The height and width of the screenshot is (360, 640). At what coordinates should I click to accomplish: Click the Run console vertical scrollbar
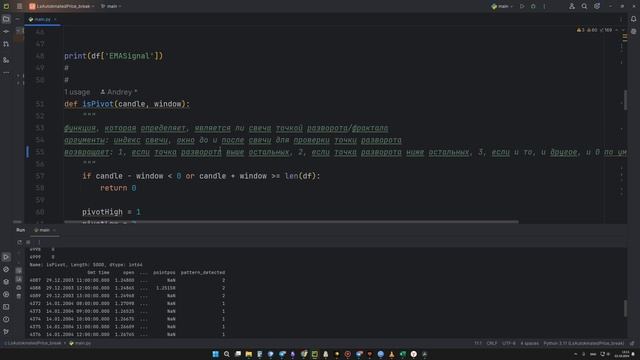pos(625,308)
